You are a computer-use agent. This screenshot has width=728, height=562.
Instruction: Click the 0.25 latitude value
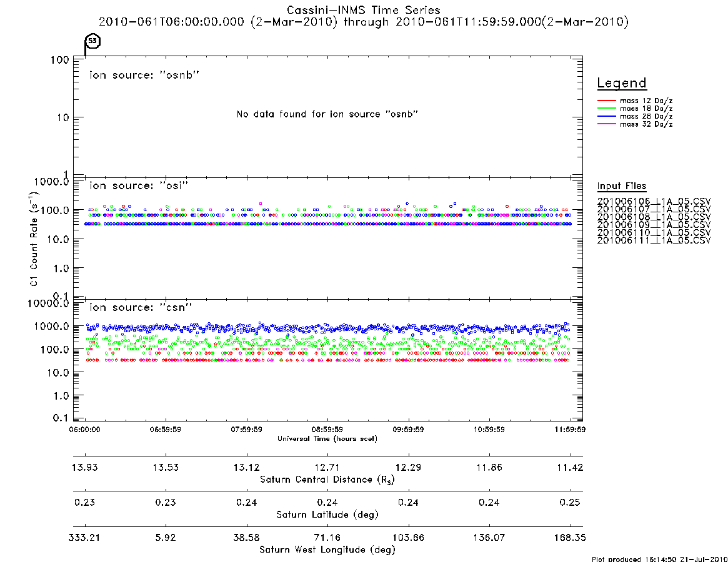pyautogui.click(x=570, y=503)
